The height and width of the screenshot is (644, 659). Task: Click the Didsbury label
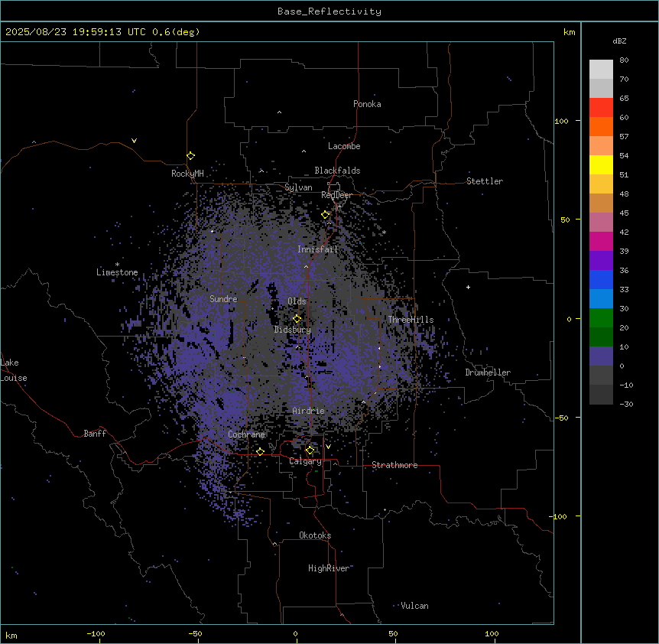[x=293, y=330]
